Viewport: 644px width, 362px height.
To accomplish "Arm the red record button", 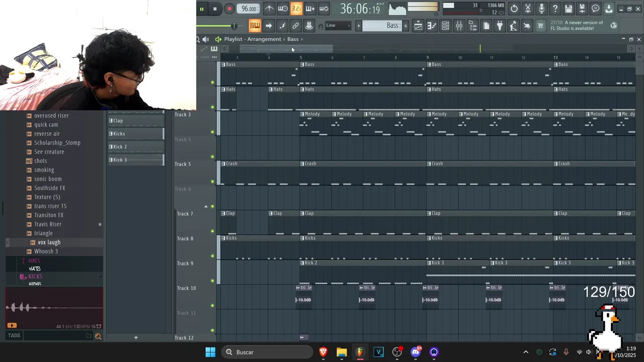I will click(229, 9).
